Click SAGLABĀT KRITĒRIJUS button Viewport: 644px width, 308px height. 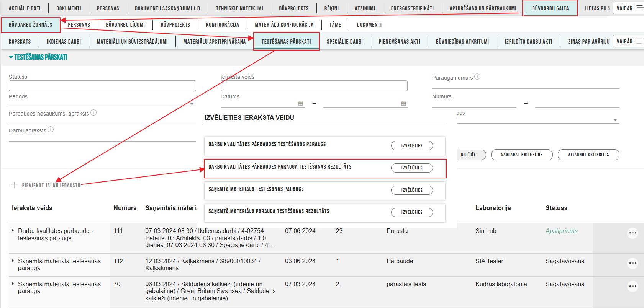coord(522,155)
